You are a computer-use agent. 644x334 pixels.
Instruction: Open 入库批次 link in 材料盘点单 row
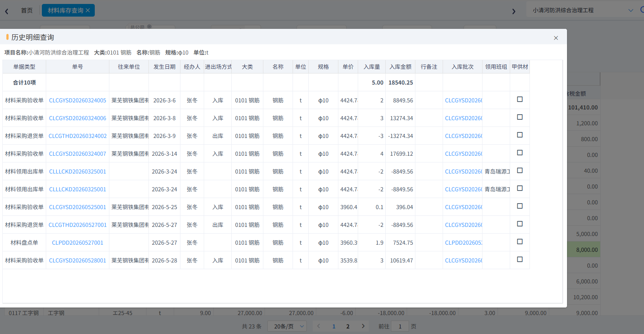pyautogui.click(x=464, y=243)
